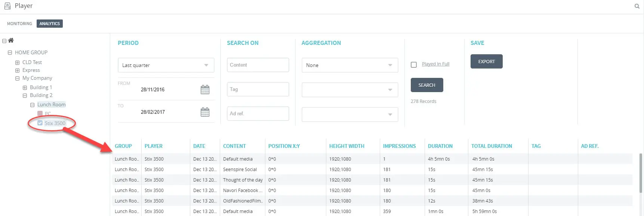Select HOME GROUP in the tree
This screenshot has height=216, width=644.
coord(31,52)
